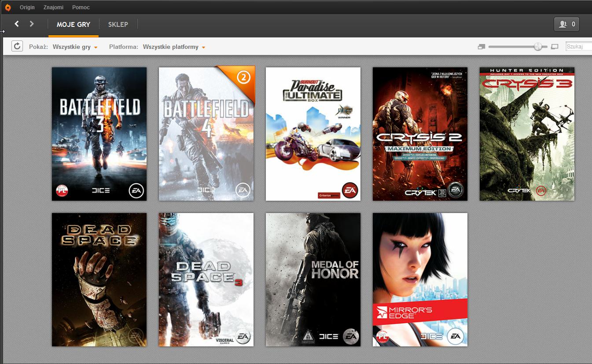Open the Pomoc menu
Screen dimensions: 592x364
[81, 7]
